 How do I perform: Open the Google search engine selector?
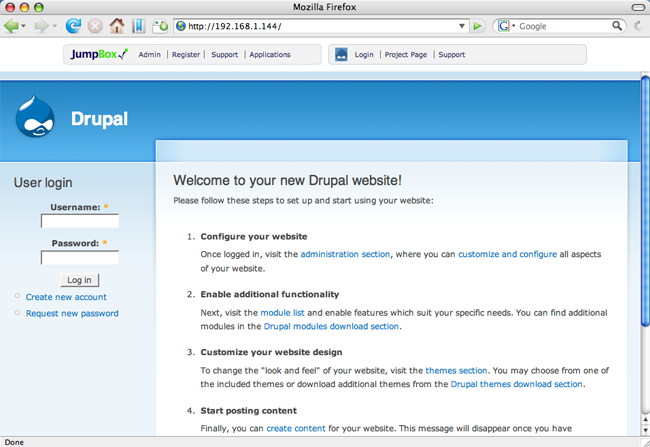tap(507, 26)
